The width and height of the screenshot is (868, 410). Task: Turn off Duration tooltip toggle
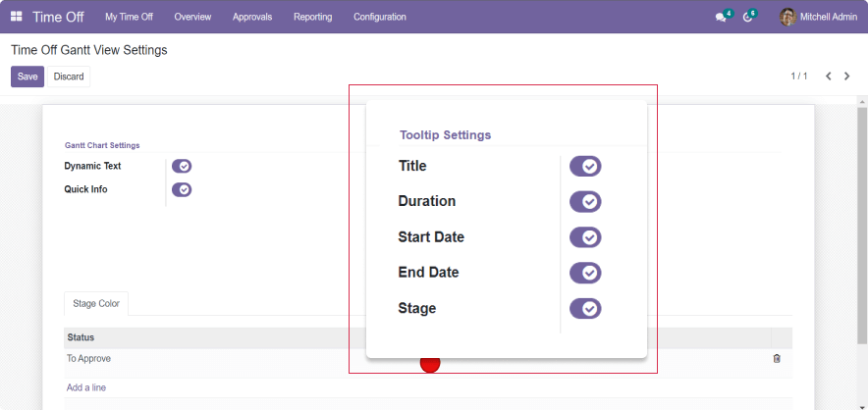click(x=585, y=202)
